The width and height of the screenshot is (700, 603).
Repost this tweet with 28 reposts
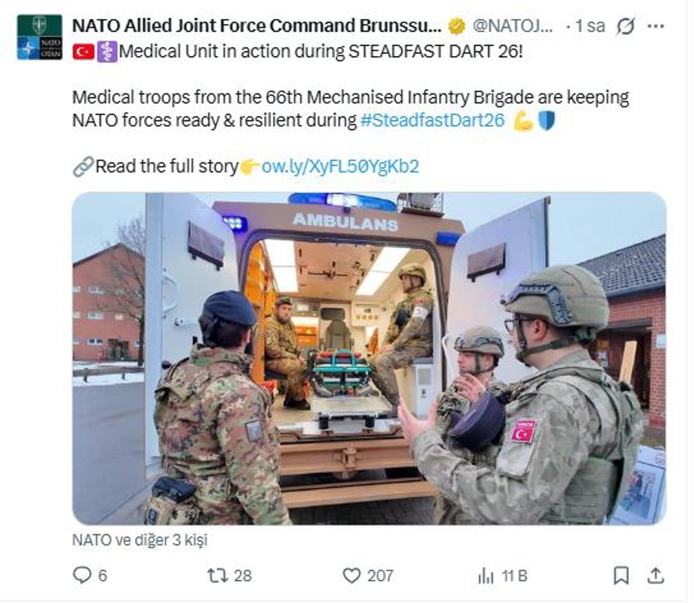click(218, 576)
